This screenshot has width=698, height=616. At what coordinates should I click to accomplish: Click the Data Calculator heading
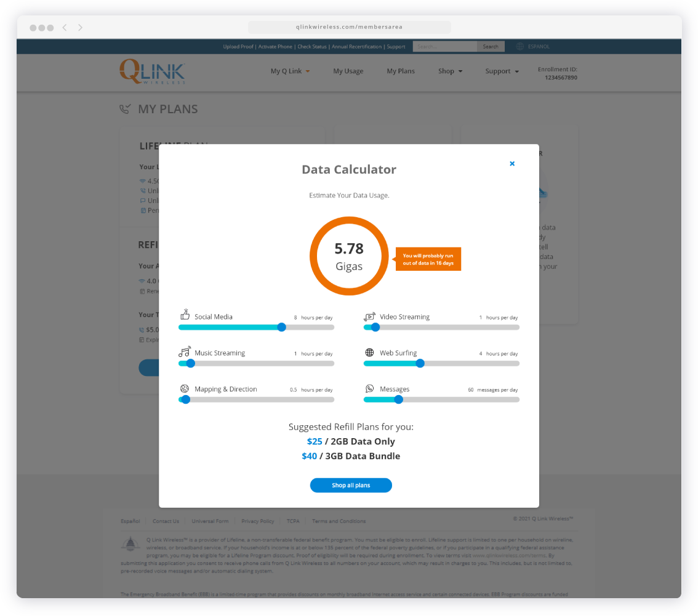coord(349,170)
